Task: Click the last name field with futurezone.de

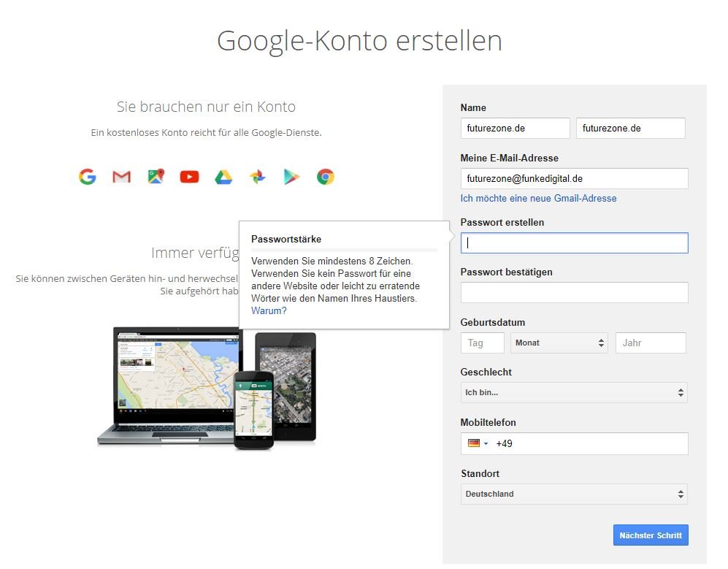Action: 630,129
